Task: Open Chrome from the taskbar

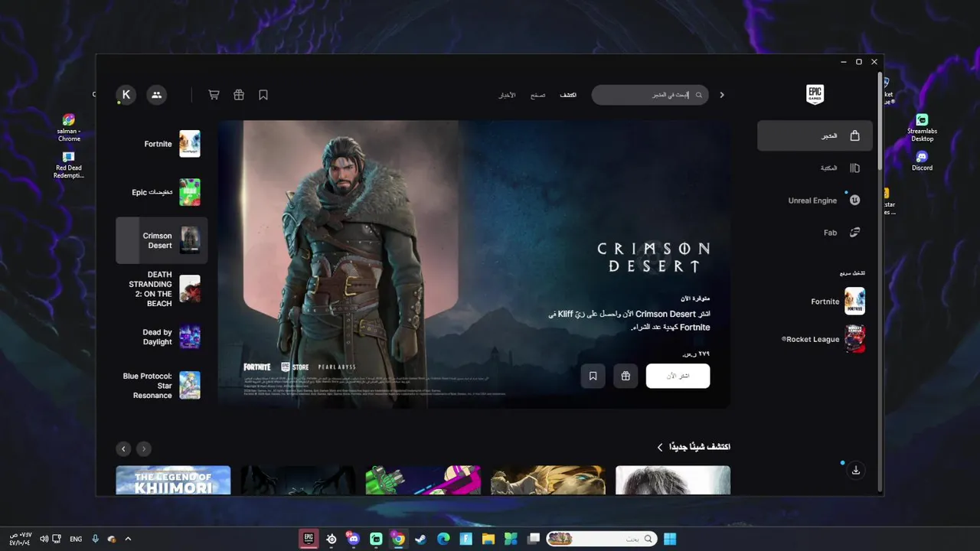Action: click(398, 539)
